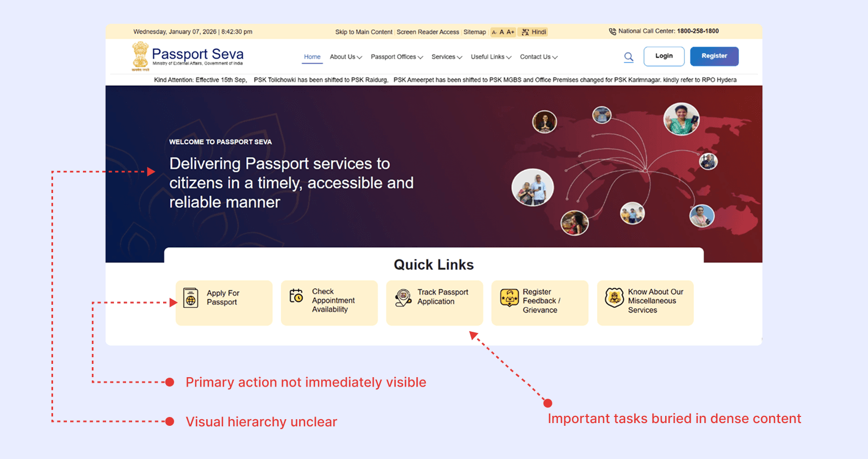Viewport: 868px width, 459px height.
Task: Click the phone icon beside National Call Center
Action: (613, 32)
